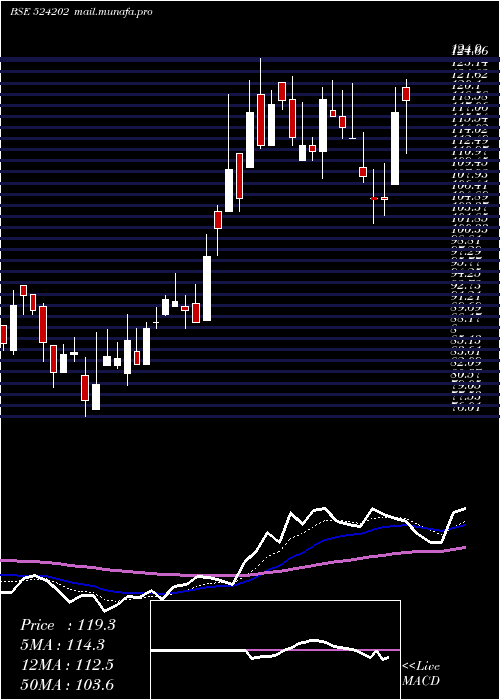This screenshot has height=700, width=500.
Task: Click the <<Live MACD label
Action: tap(421, 673)
